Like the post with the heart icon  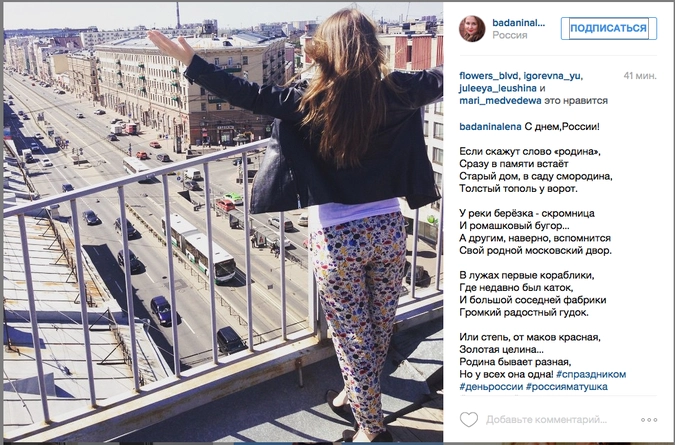469,419
